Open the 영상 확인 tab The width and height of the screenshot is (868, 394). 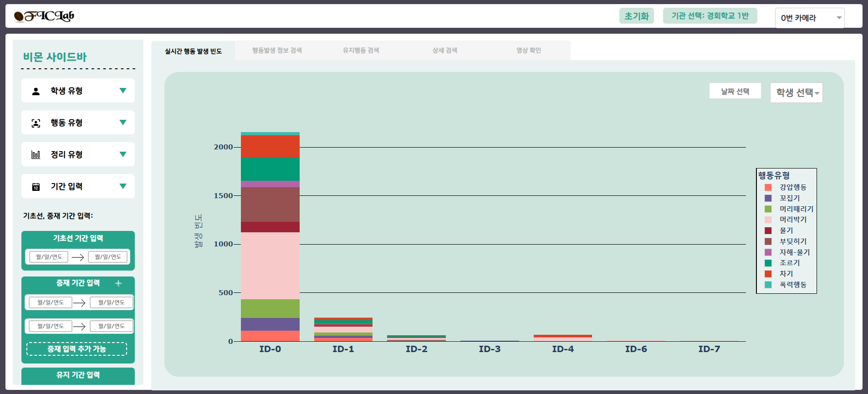[528, 51]
